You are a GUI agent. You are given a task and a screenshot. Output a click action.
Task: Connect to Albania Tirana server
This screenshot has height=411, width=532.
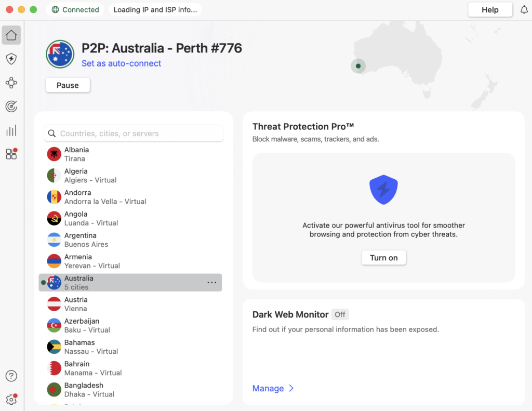click(x=130, y=154)
